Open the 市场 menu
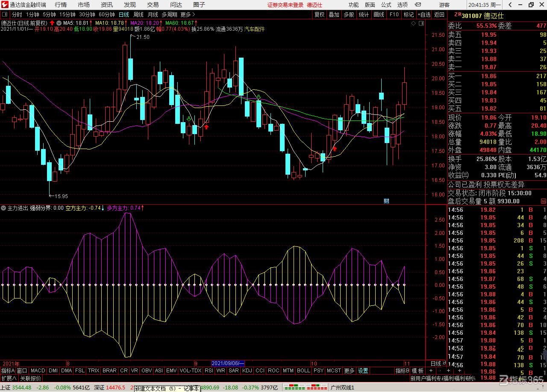 point(84,5)
